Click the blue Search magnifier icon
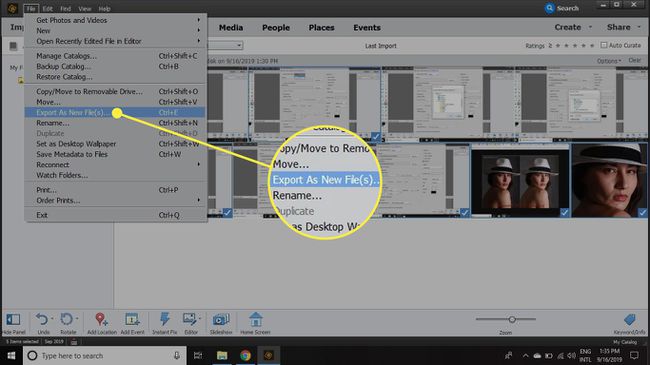The height and width of the screenshot is (365, 650). 550,8
